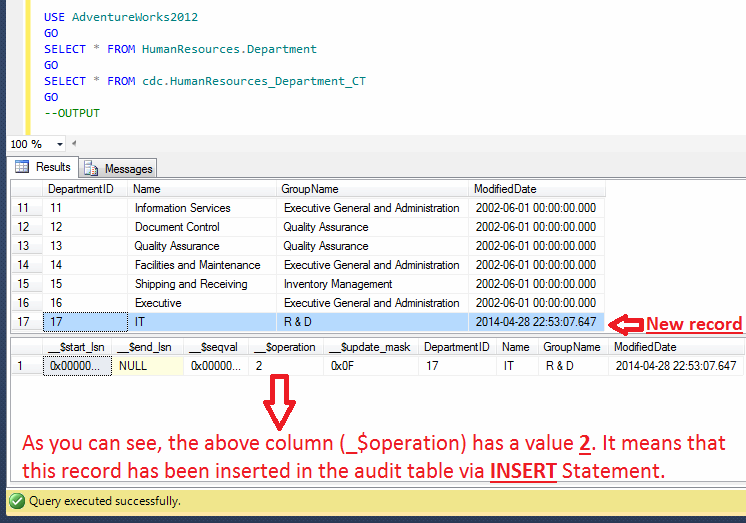The height and width of the screenshot is (523, 746).
Task: Click the __$start_lsn column header
Action: point(76,347)
